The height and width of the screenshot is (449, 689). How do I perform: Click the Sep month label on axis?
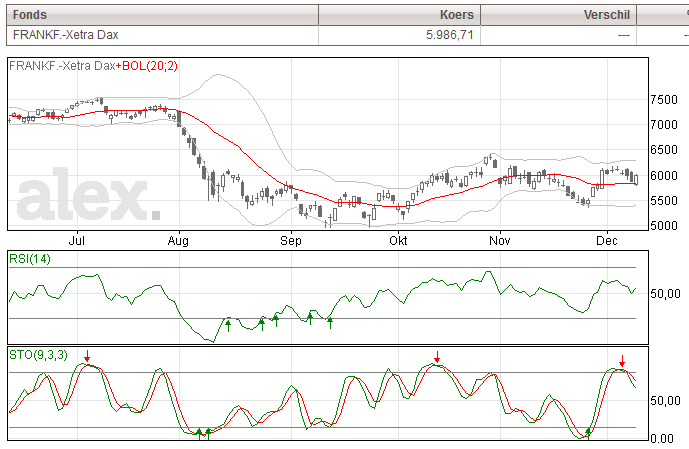(x=291, y=241)
